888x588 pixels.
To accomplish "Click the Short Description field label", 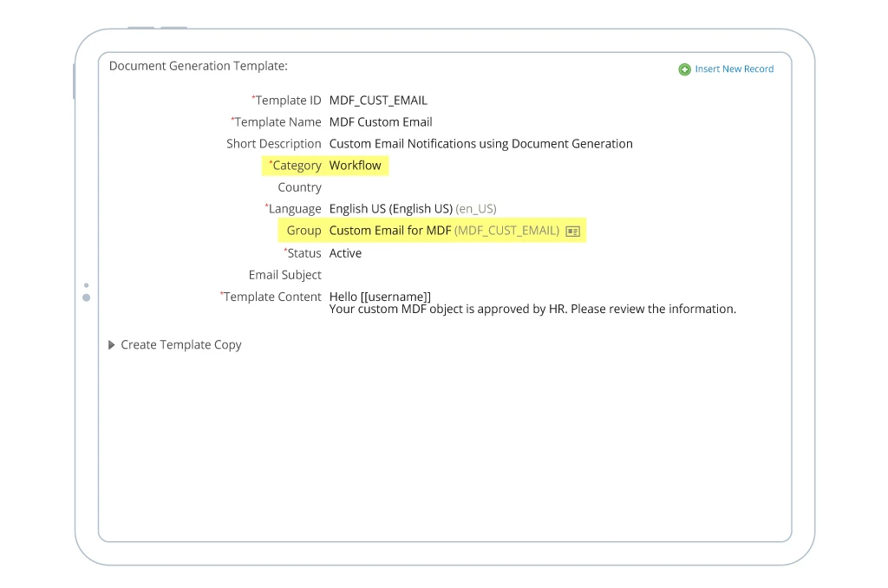I will [x=273, y=143].
